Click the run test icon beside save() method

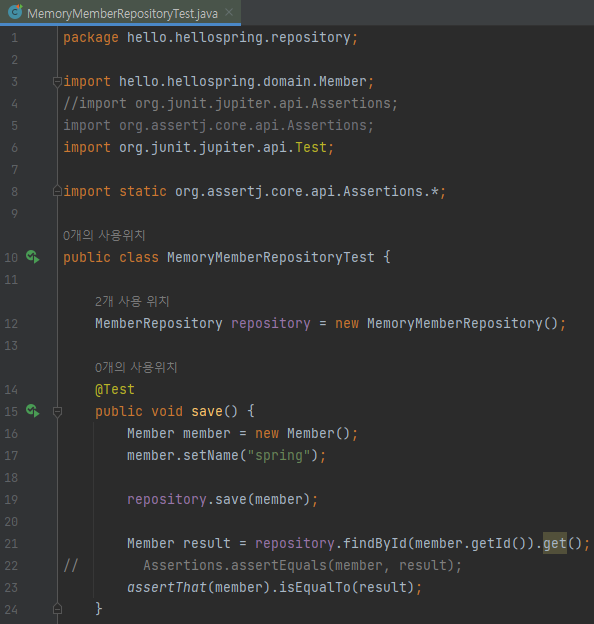pos(33,411)
